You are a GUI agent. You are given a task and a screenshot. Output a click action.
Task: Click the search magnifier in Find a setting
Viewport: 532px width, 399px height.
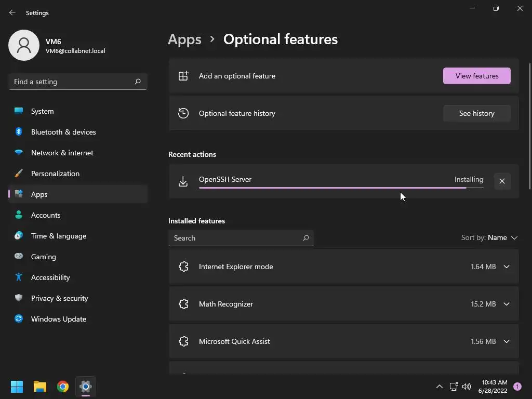138,82
